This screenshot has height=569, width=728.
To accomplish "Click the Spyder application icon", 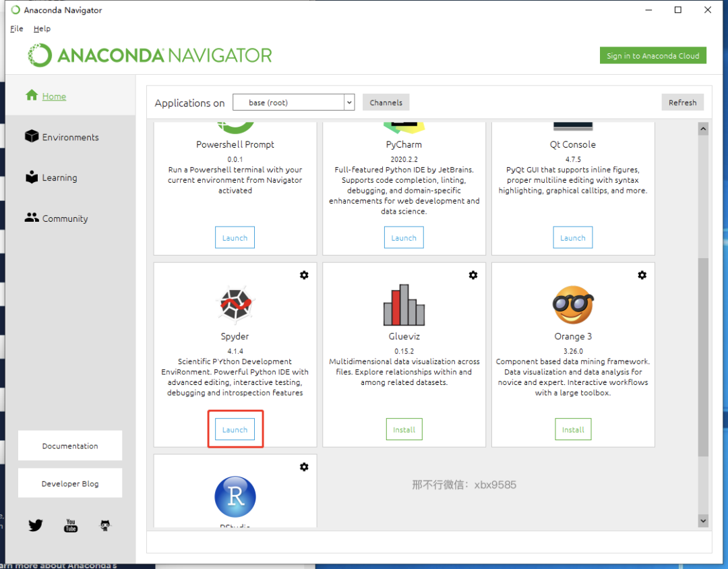I will tap(235, 305).
